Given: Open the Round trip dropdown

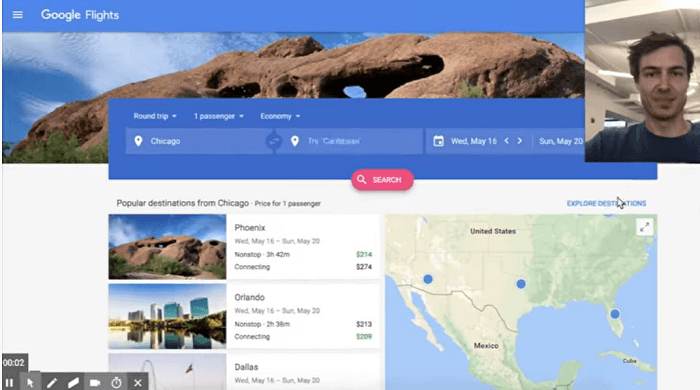Looking at the screenshot, I should pyautogui.click(x=155, y=116).
